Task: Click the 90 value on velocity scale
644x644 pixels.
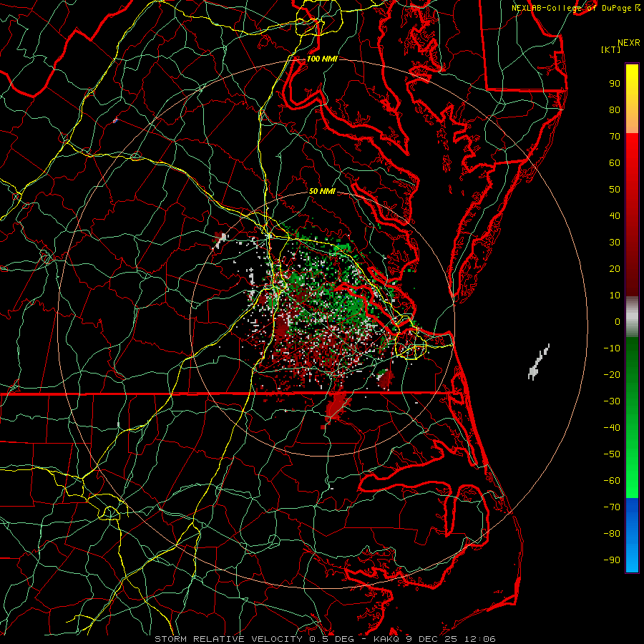Action: coord(615,84)
